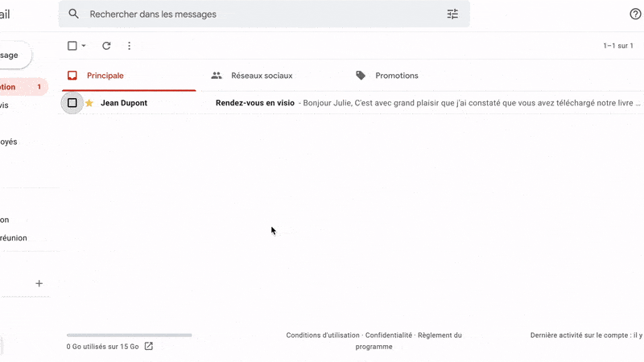The height and width of the screenshot is (362, 644).
Task: Click the Promotions tag icon
Action: [x=361, y=76]
